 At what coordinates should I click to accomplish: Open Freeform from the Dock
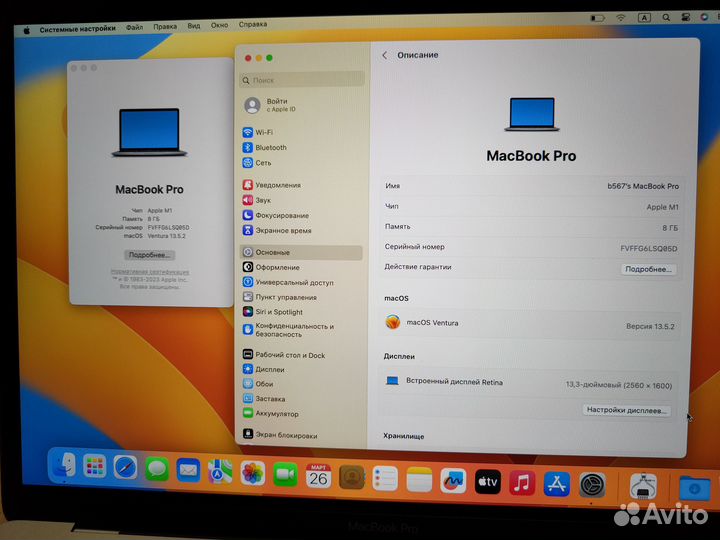pos(453,481)
